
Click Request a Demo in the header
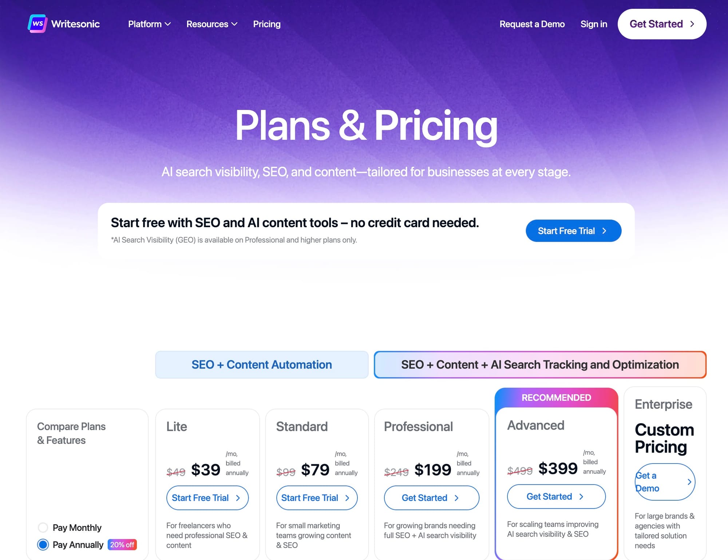(x=532, y=24)
